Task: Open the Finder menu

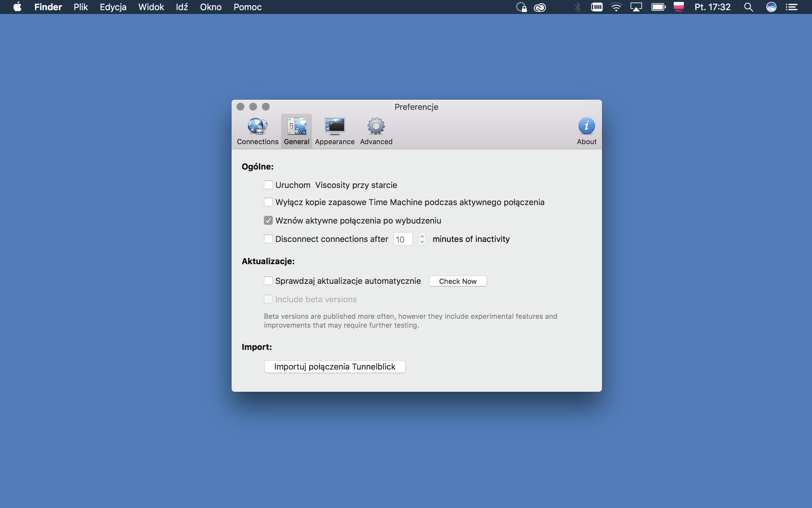Action: click(48, 7)
